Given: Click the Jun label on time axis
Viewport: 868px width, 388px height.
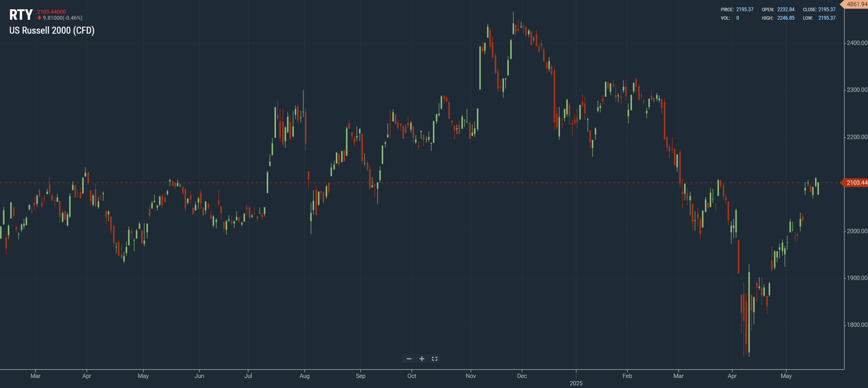Looking at the screenshot, I should [199, 376].
